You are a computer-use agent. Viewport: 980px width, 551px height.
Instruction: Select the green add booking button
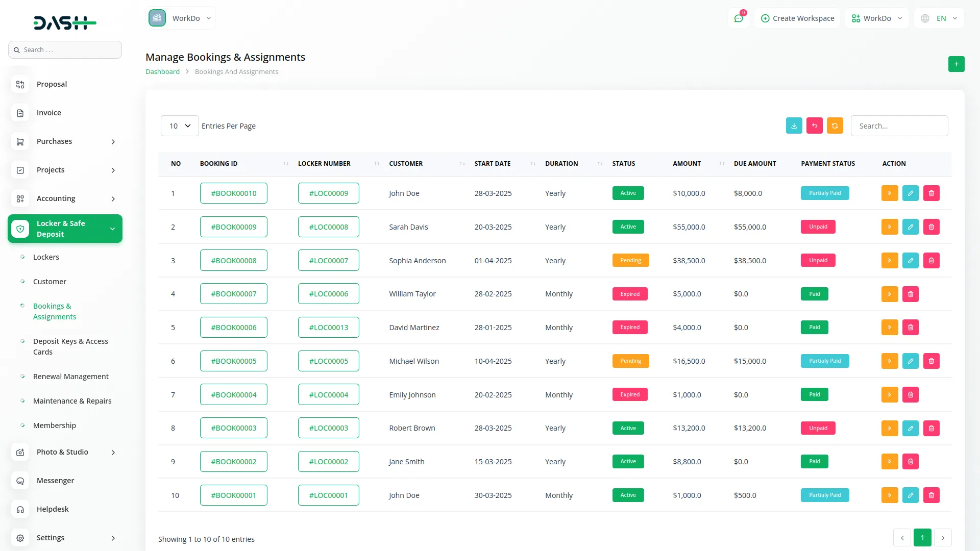click(956, 64)
